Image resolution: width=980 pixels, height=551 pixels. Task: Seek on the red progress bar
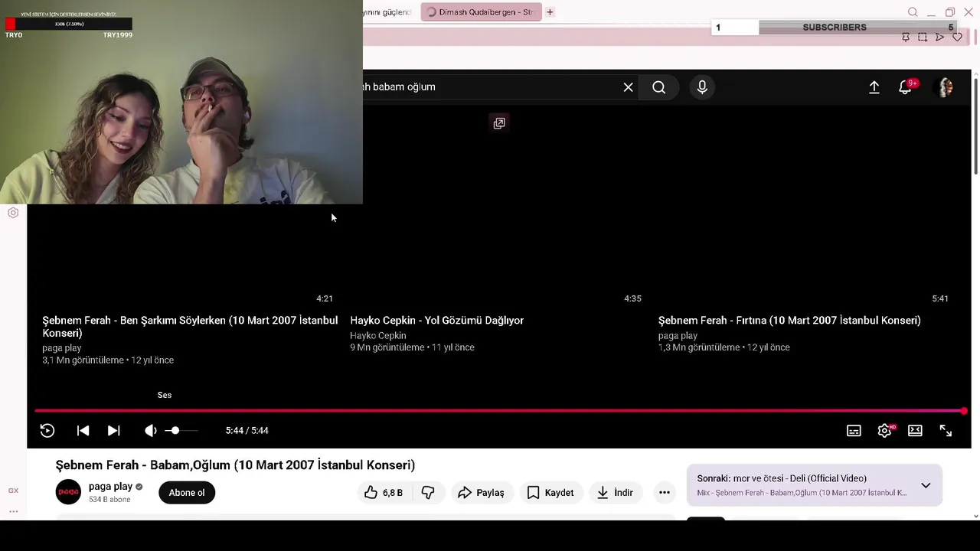(x=499, y=411)
